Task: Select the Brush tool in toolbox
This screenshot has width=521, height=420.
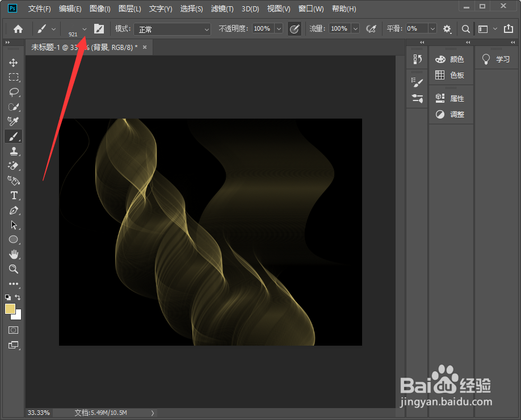Action: (13, 136)
